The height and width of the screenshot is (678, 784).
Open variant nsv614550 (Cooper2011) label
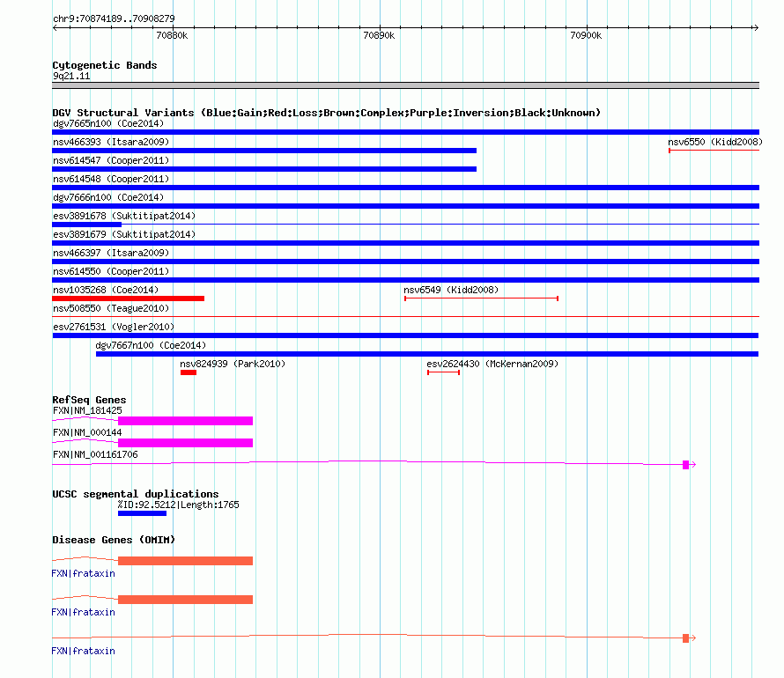pos(111,271)
